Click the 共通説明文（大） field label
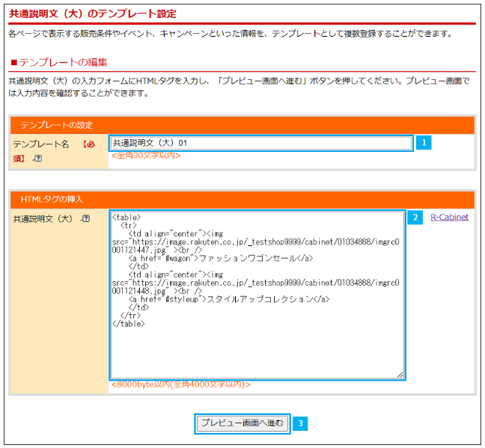 coord(43,218)
